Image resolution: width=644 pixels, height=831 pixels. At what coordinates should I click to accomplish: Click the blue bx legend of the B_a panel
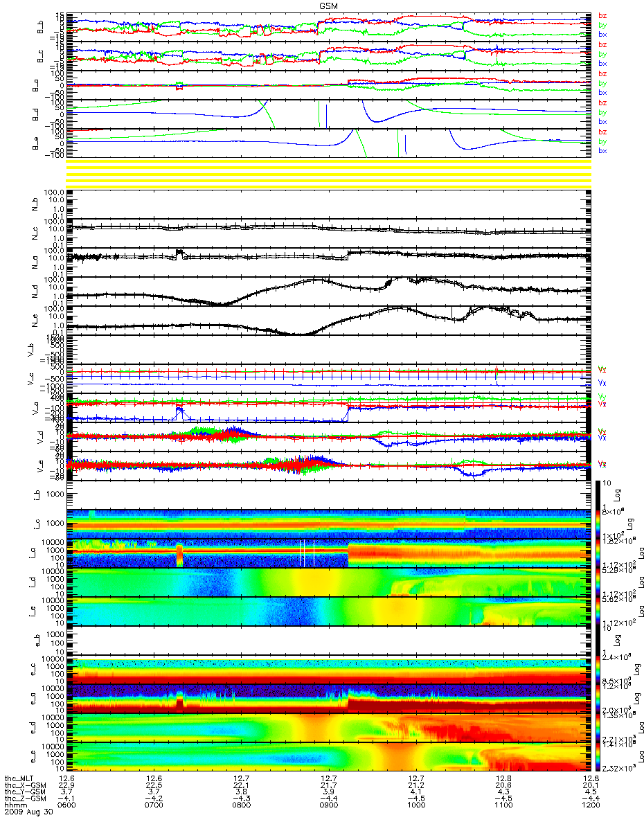point(602,93)
